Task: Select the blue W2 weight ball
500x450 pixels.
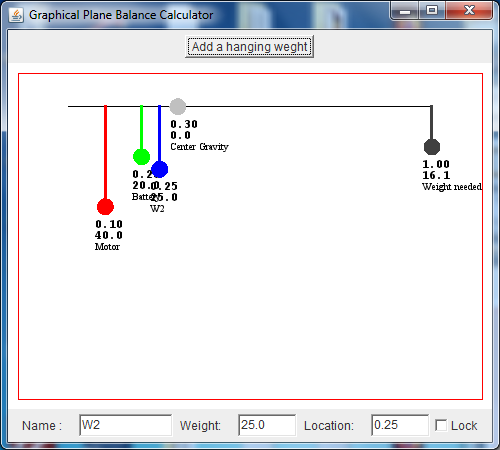Action: pos(159,169)
